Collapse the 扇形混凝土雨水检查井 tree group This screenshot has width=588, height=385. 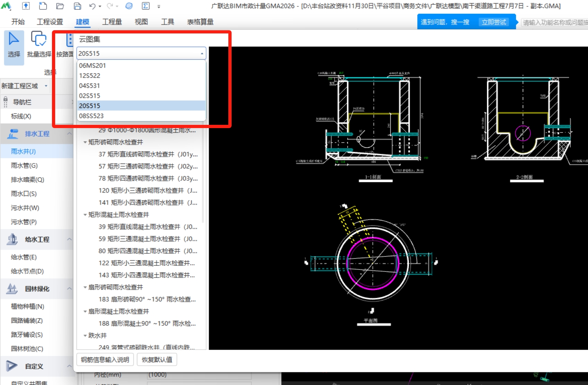tap(85, 311)
